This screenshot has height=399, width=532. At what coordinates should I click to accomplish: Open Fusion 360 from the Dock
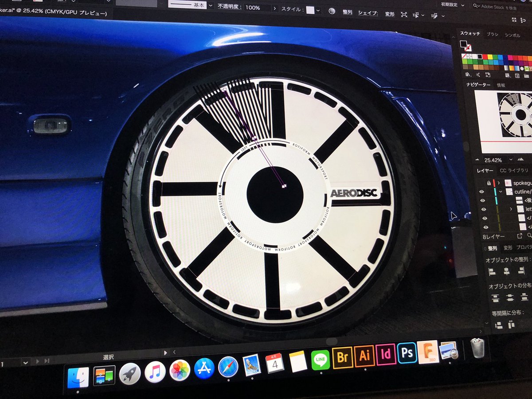point(428,352)
